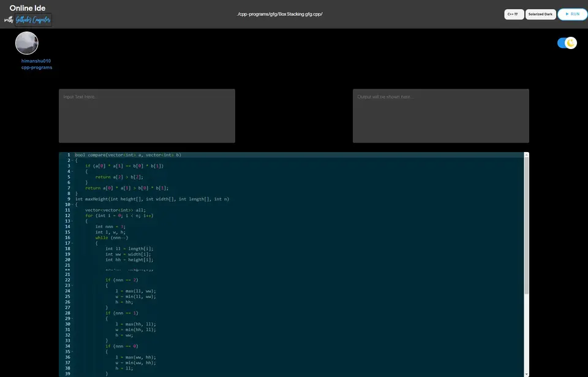Click the code editor vertical scrollbar thumb
This screenshot has height=377, width=588.
click(527, 226)
